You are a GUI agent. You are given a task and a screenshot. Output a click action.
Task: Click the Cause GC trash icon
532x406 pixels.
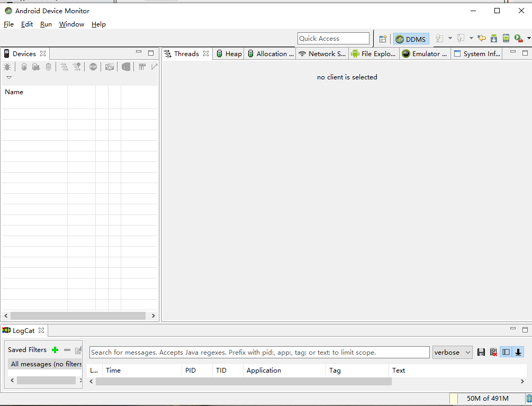49,67
